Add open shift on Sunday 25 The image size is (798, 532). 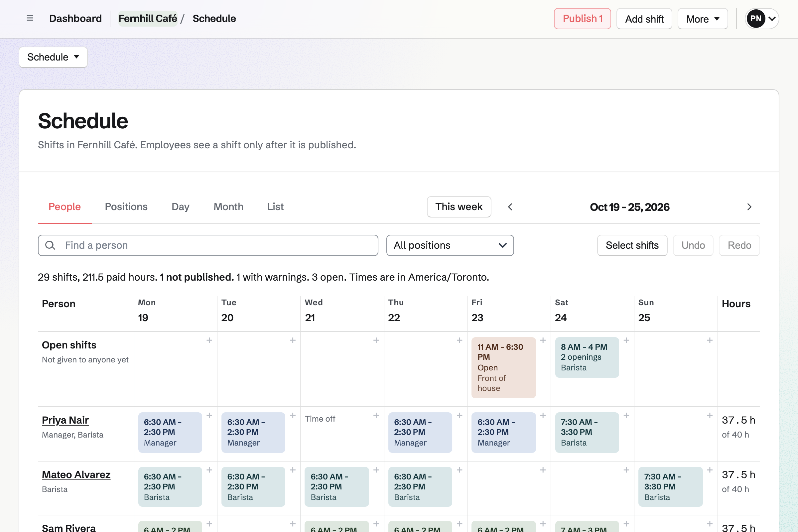click(710, 340)
